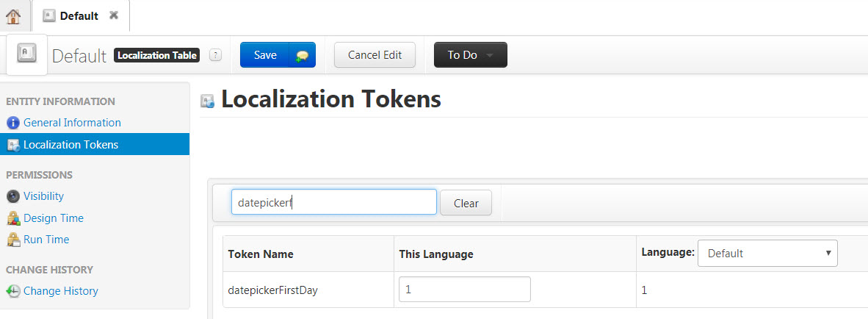
Task: Click the Run Time lock icon
Action: point(12,240)
